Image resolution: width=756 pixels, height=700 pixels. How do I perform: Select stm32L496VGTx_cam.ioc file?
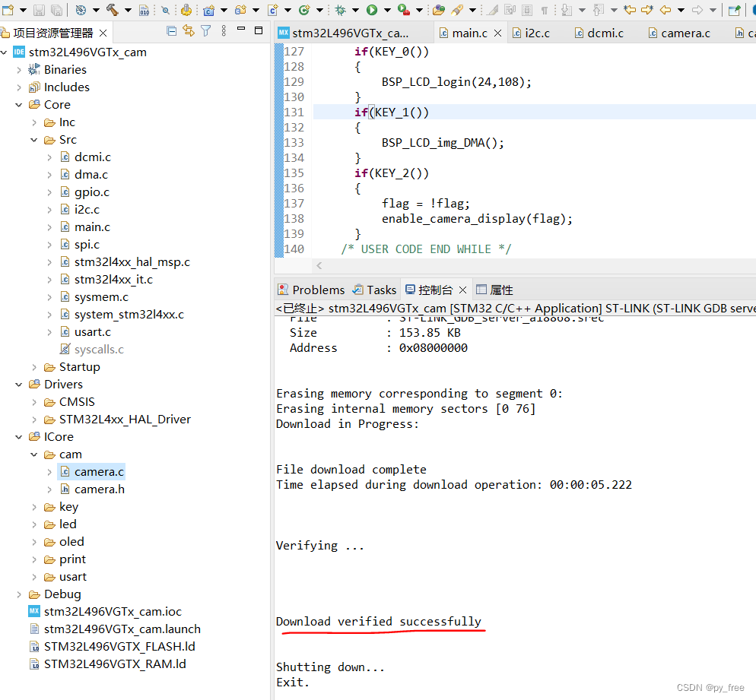(x=113, y=612)
